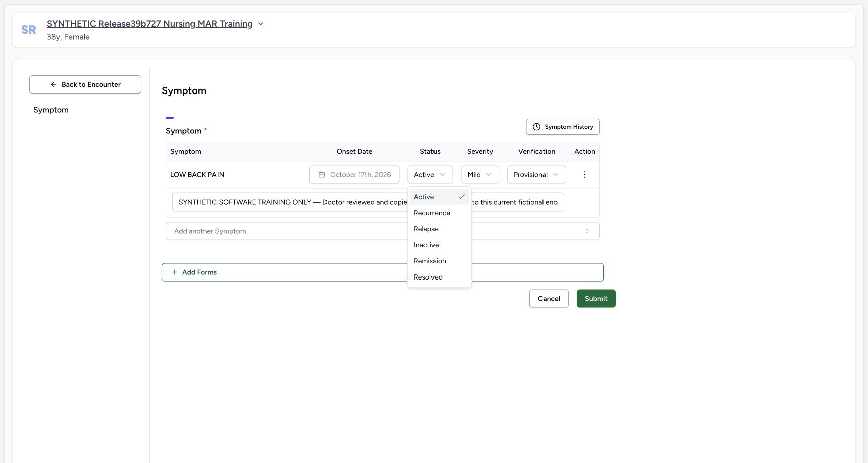Open the Add another Symptom combo box

point(382,231)
